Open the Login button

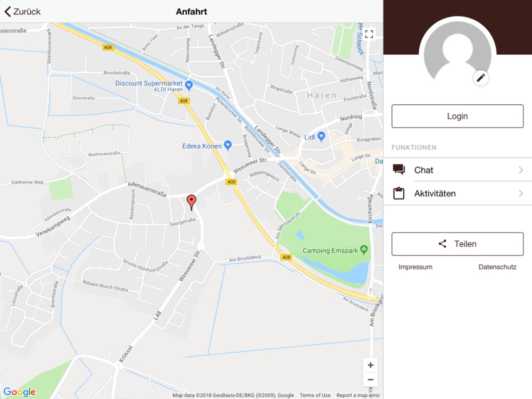(458, 116)
